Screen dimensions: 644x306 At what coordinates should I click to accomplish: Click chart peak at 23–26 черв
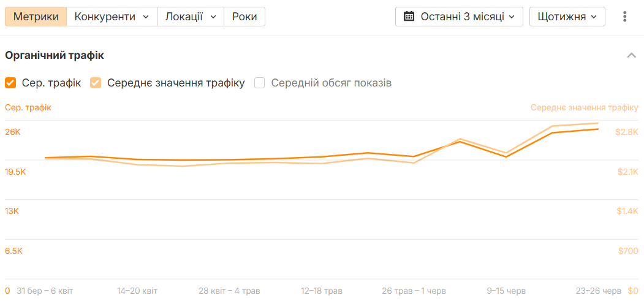pos(598,129)
